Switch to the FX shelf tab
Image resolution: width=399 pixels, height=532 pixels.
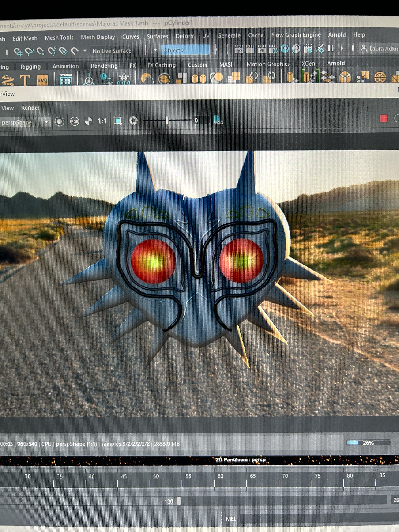pos(132,65)
